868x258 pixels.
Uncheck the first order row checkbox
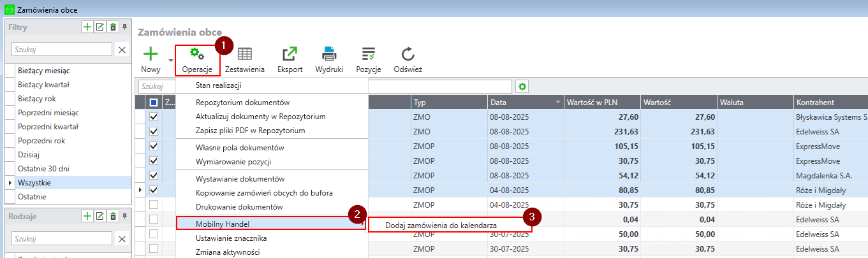154,117
